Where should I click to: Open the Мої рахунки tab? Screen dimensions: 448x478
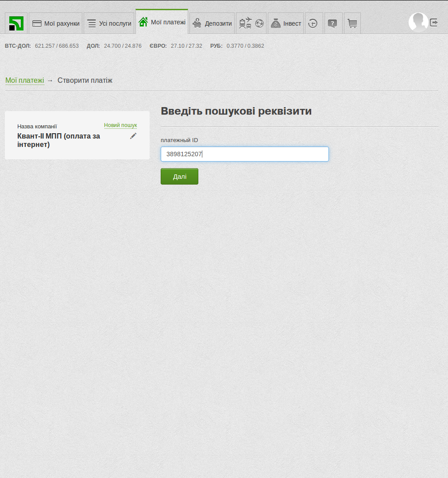56,23
